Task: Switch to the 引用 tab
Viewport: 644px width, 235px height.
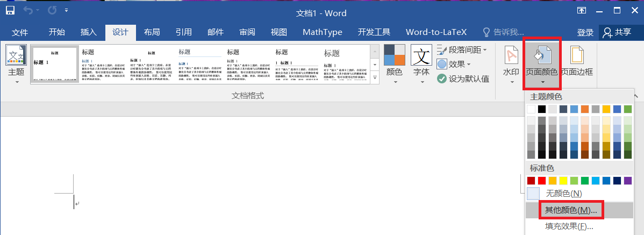Action: (x=184, y=32)
